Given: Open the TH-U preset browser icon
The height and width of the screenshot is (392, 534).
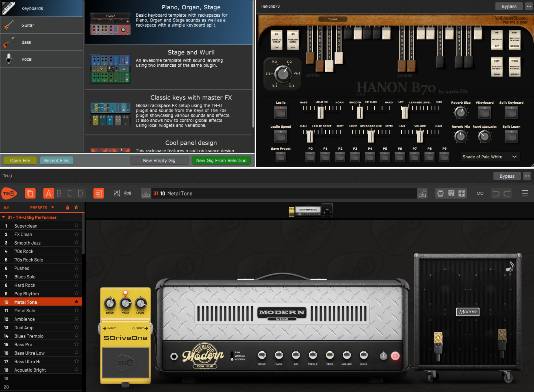Looking at the screenshot, I should [30, 193].
